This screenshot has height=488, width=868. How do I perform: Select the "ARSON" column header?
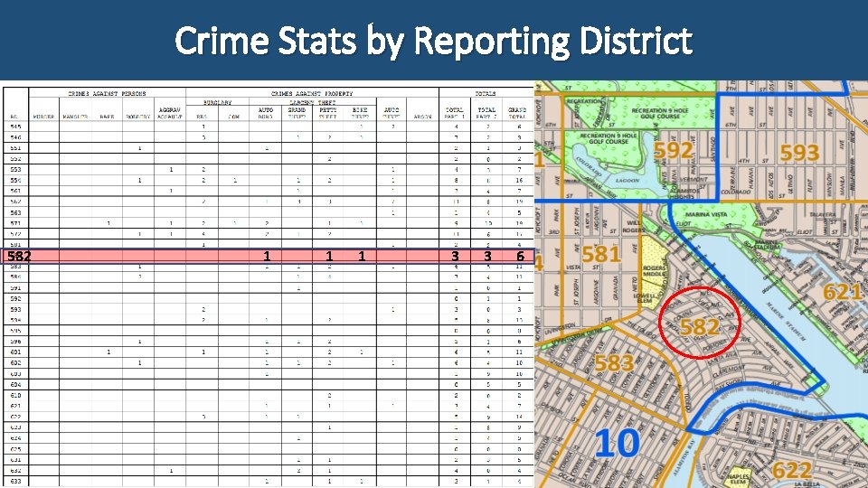coord(422,117)
